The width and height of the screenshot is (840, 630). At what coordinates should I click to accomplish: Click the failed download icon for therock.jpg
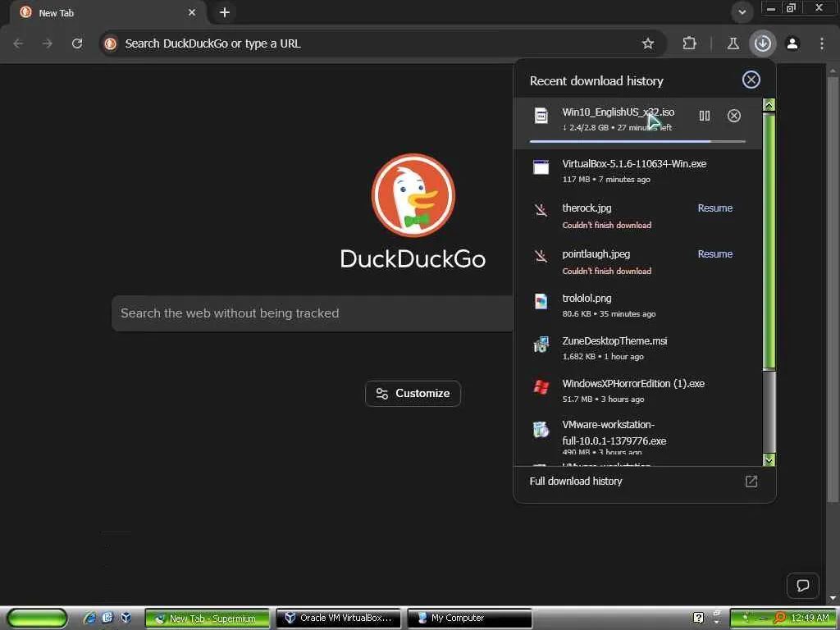(x=541, y=210)
